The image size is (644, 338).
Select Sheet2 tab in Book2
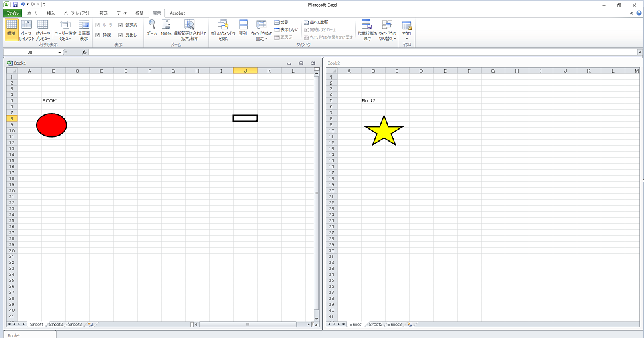coord(376,325)
